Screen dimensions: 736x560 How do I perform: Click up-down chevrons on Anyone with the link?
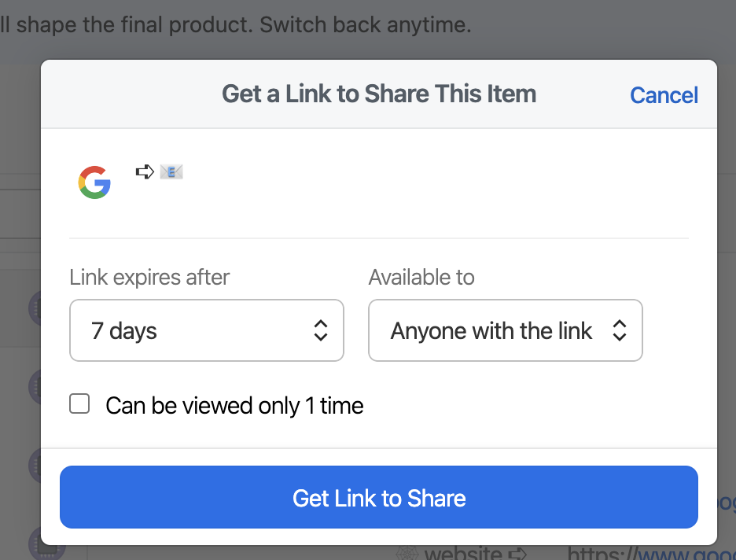(619, 330)
